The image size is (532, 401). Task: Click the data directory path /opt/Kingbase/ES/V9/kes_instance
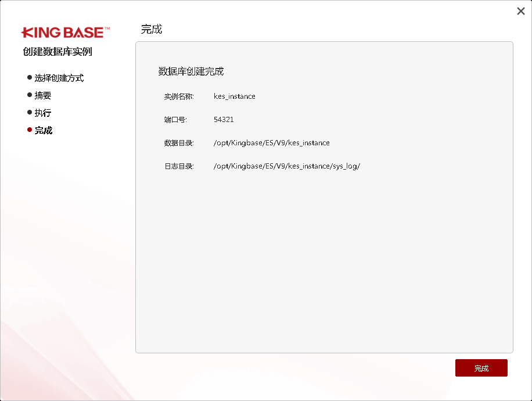click(x=271, y=142)
